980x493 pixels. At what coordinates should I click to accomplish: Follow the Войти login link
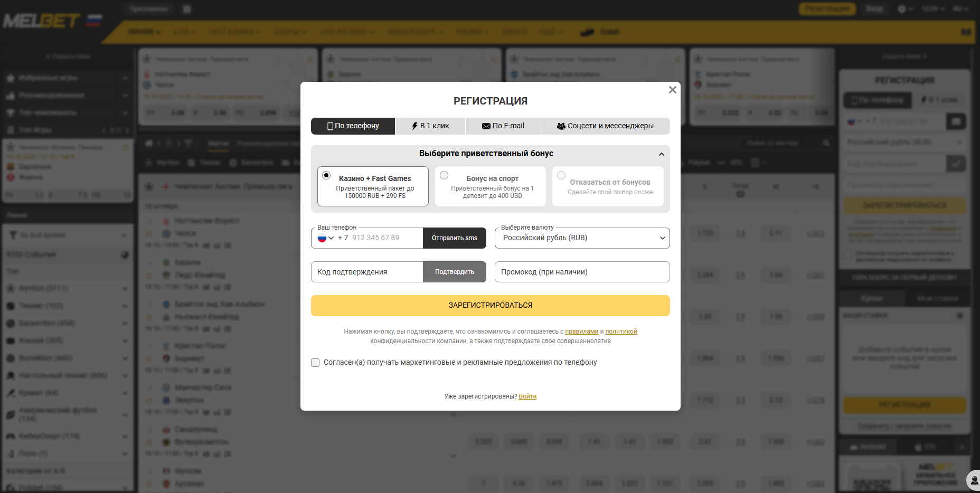527,396
